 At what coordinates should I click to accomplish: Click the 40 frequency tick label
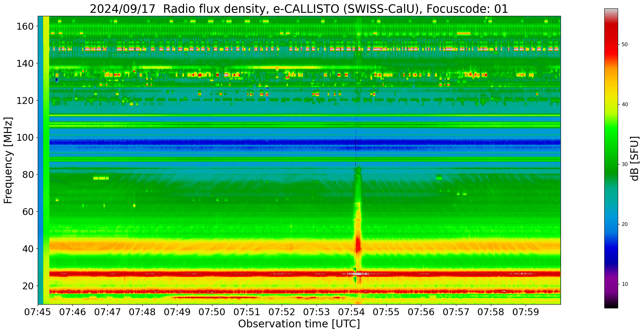pyautogui.click(x=28, y=249)
